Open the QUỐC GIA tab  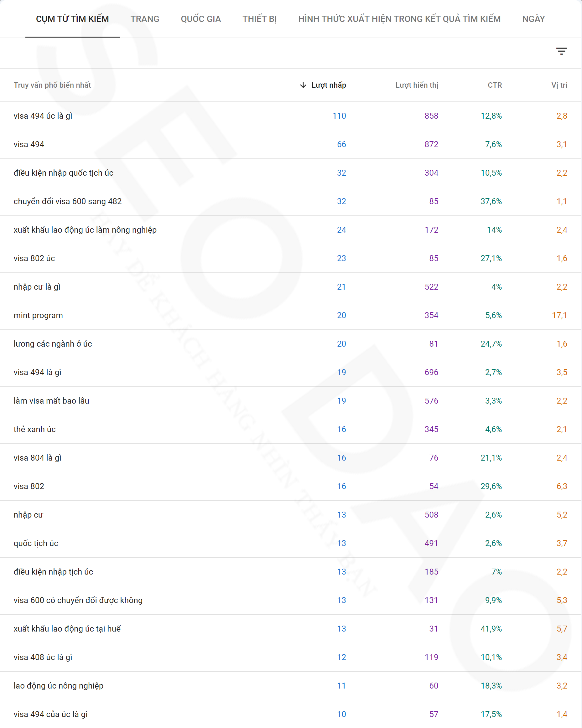click(201, 19)
